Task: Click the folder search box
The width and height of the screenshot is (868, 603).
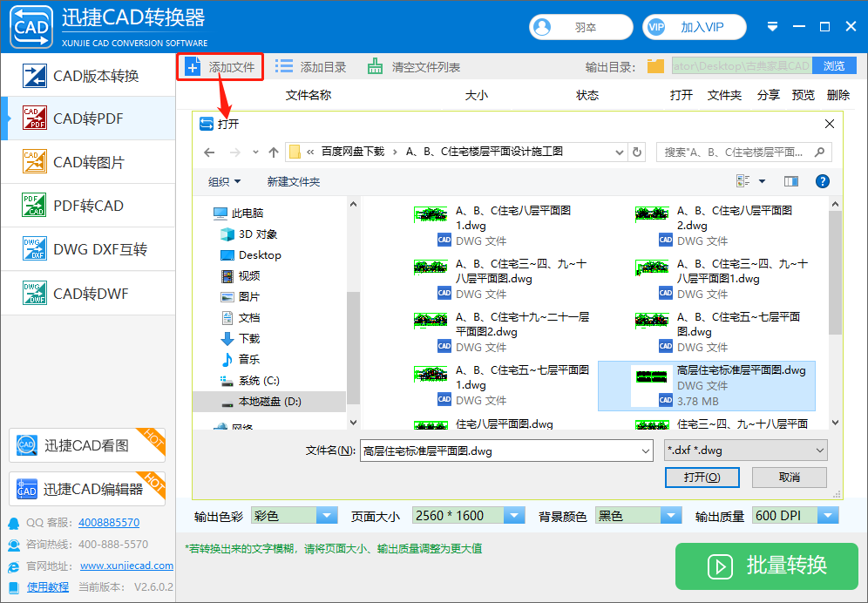Action: [743, 152]
